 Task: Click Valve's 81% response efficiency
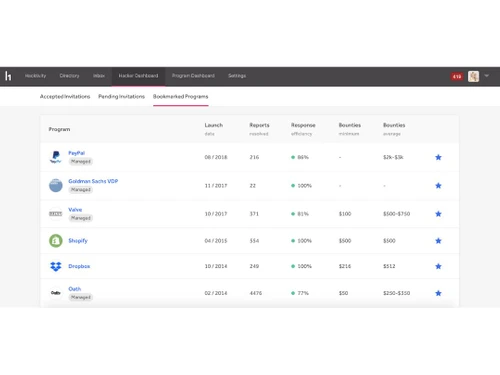click(x=300, y=214)
